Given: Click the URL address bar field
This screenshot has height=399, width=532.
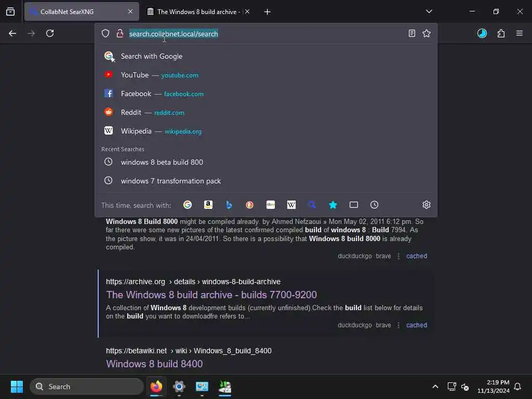Looking at the screenshot, I should [265, 34].
